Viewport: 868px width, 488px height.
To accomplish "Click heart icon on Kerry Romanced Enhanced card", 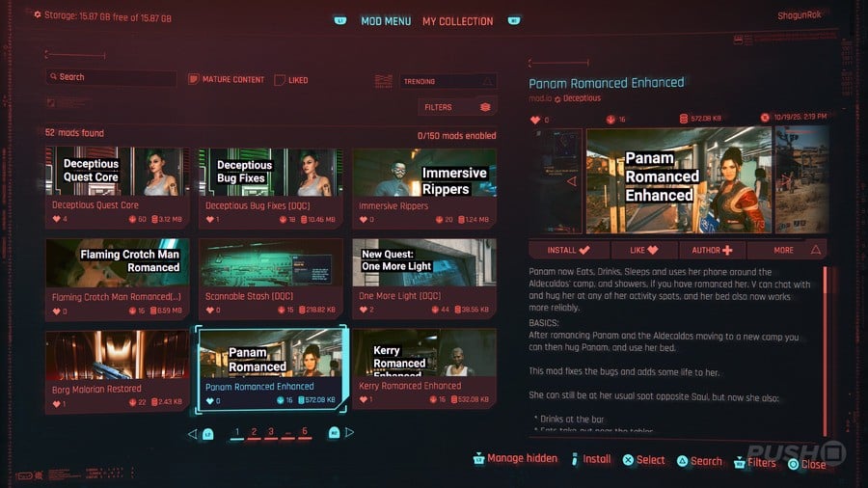I will (x=364, y=399).
